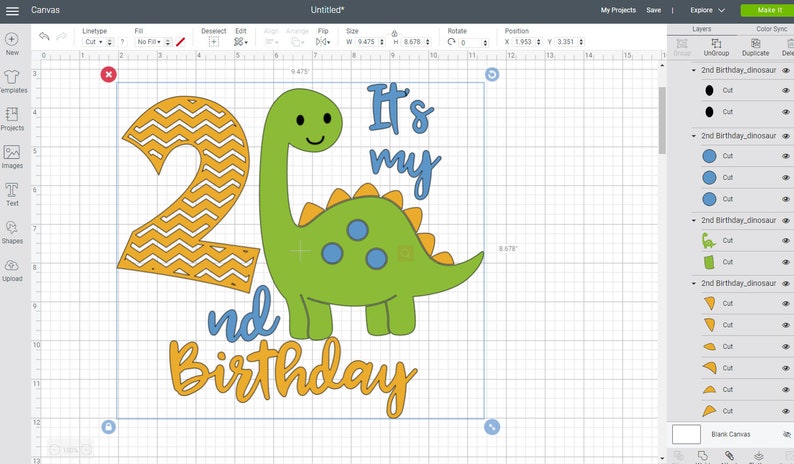Click the red delete handle on selection
This screenshot has height=464, width=794.
click(108, 74)
